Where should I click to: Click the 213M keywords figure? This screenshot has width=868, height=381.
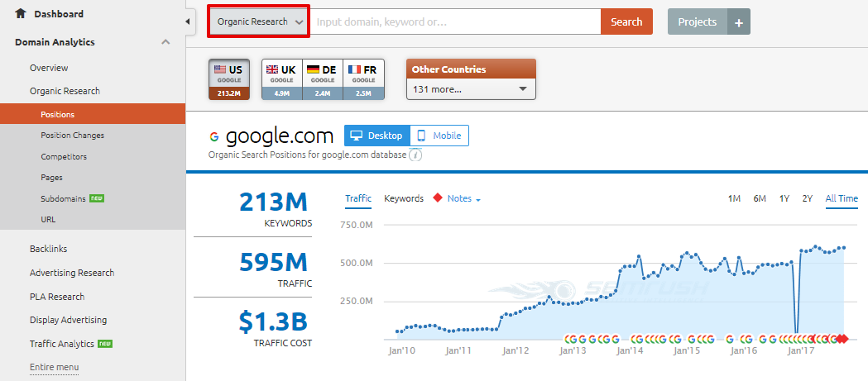coord(273,202)
